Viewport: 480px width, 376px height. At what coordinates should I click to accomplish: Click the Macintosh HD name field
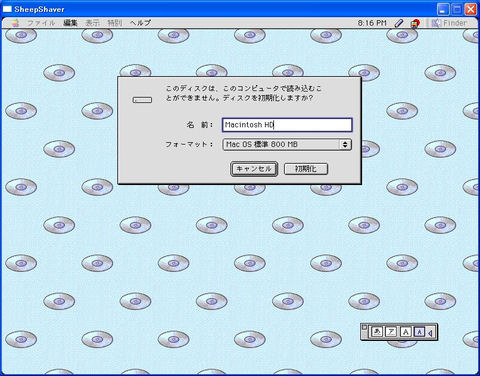coord(287,125)
